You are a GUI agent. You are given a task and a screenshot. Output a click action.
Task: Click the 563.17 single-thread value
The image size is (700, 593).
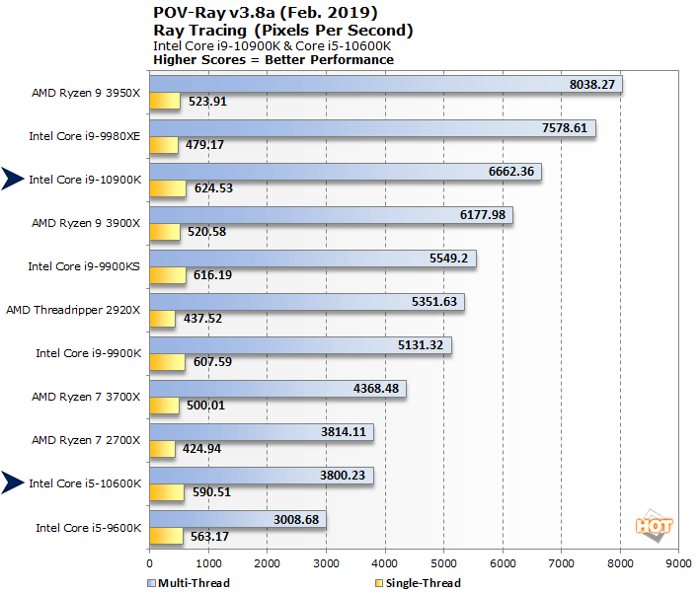[210, 537]
